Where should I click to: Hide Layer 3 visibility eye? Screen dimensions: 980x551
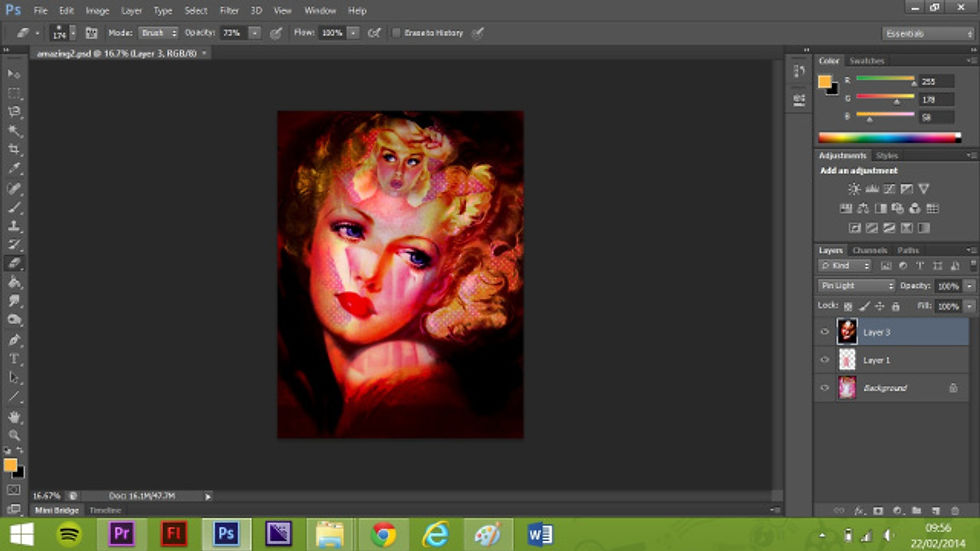824,332
